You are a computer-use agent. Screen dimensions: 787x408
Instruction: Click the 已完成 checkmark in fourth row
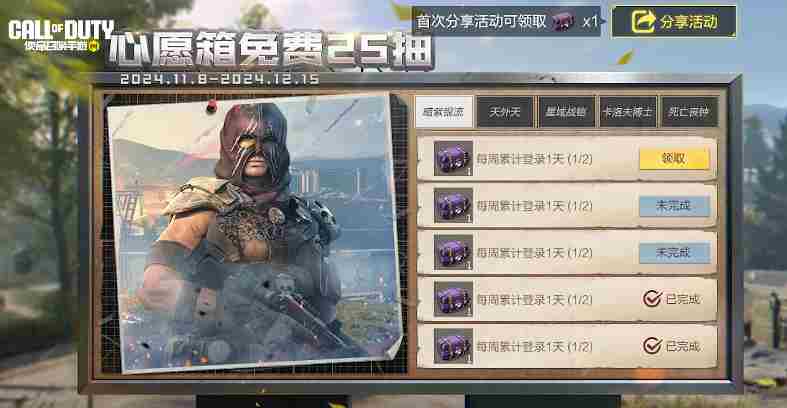point(652,299)
